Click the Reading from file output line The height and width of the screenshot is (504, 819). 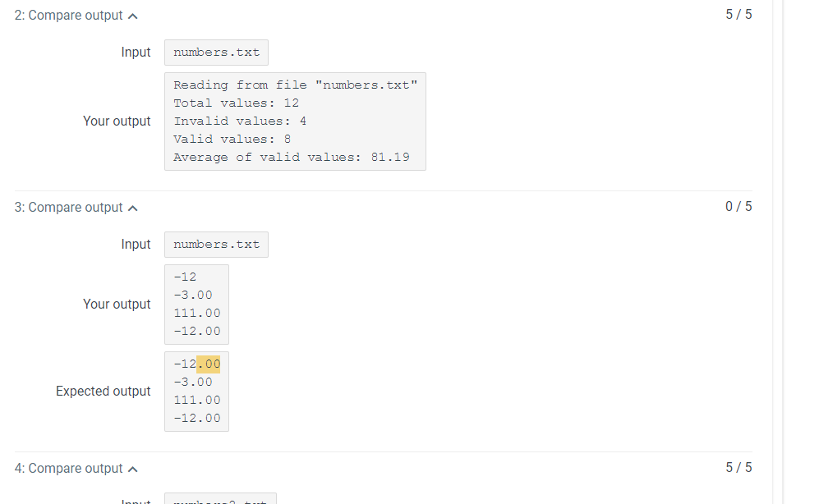295,85
